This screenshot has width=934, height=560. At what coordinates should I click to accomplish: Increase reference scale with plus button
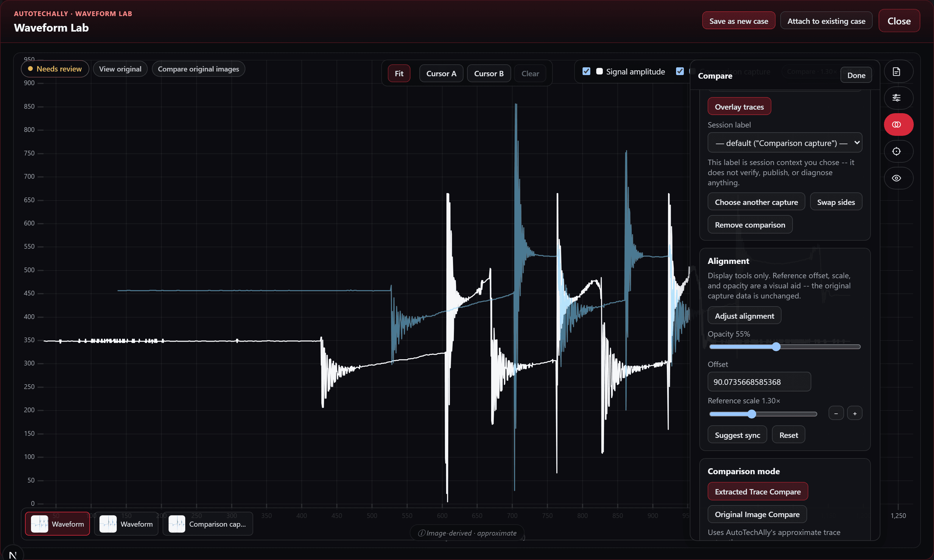point(854,413)
